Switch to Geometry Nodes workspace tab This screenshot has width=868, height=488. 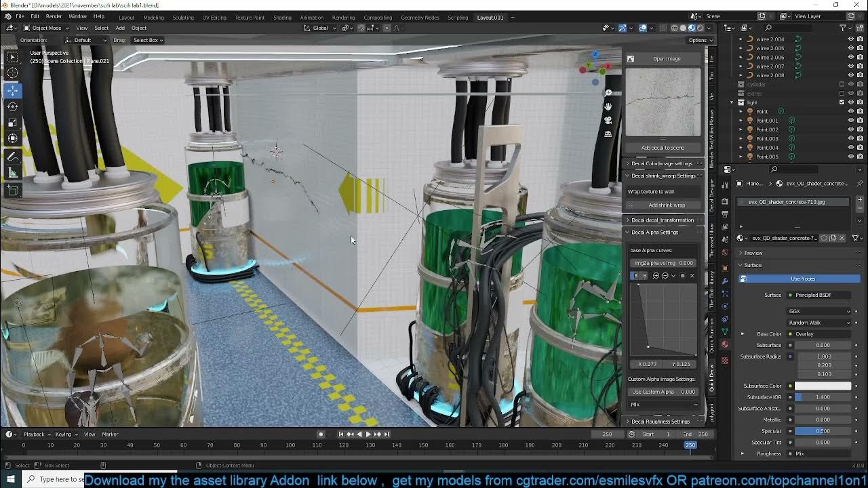click(x=420, y=17)
